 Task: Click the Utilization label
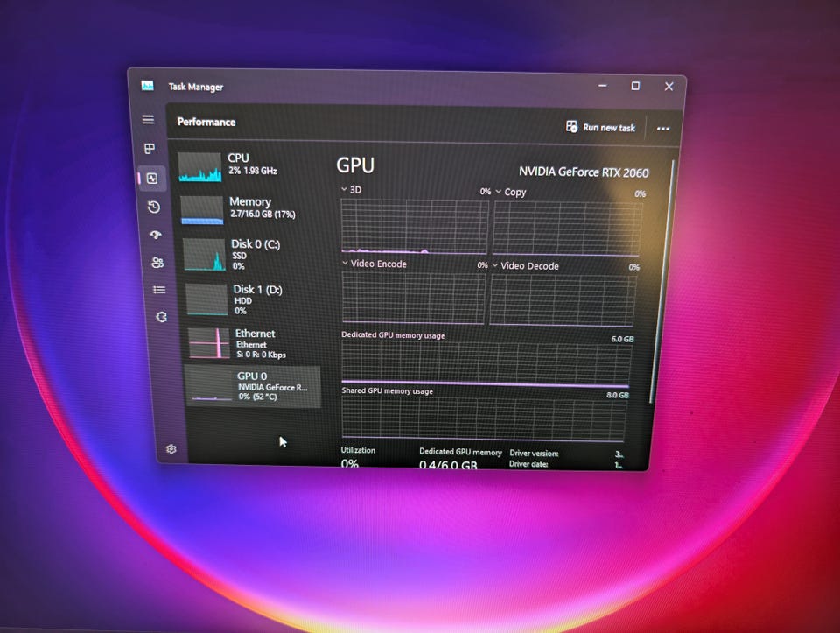pos(358,450)
